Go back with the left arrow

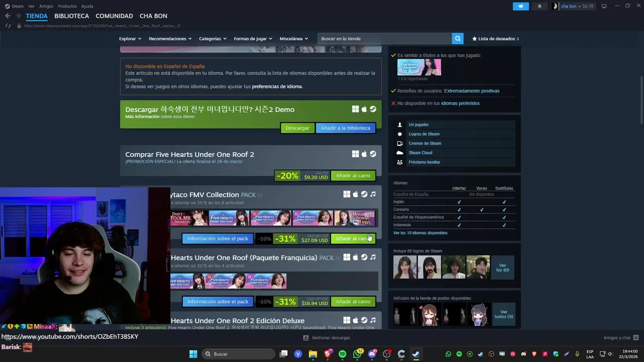coord(8,16)
